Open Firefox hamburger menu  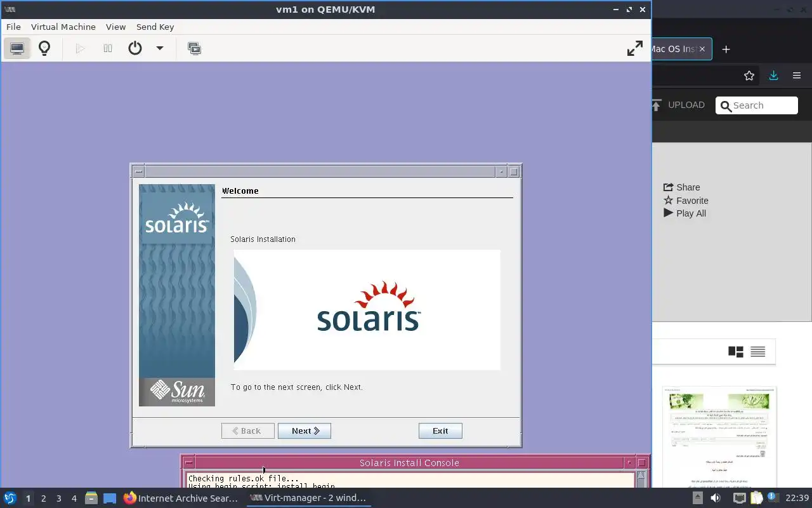click(797, 76)
